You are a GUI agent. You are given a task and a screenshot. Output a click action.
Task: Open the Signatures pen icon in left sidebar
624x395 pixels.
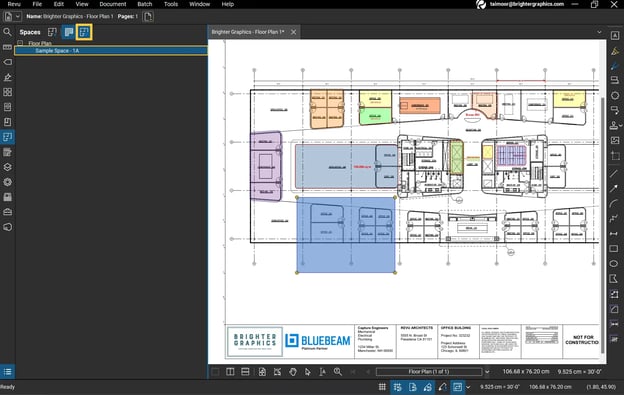click(x=7, y=77)
